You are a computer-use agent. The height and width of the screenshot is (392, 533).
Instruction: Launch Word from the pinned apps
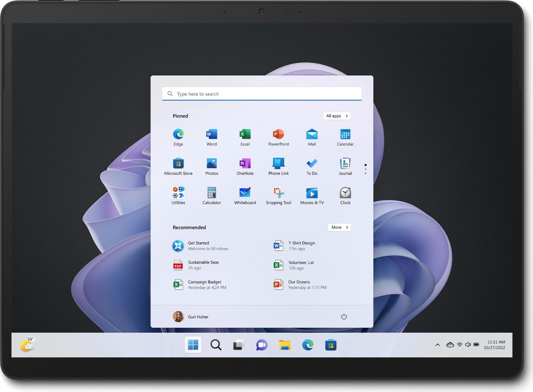(x=211, y=137)
